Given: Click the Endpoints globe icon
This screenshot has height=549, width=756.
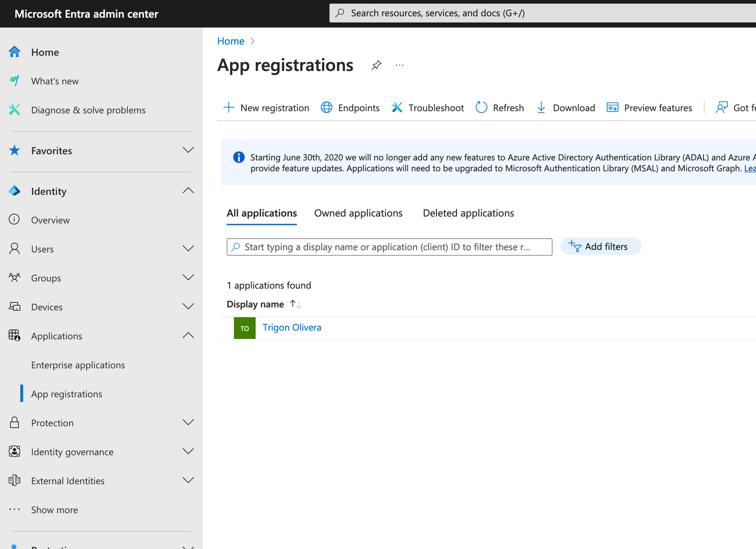Looking at the screenshot, I should pyautogui.click(x=327, y=108).
